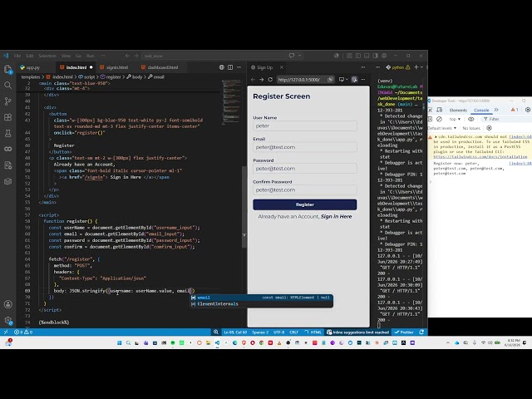Clear the DevTools console
This screenshot has width=532, height=399.
(440, 119)
